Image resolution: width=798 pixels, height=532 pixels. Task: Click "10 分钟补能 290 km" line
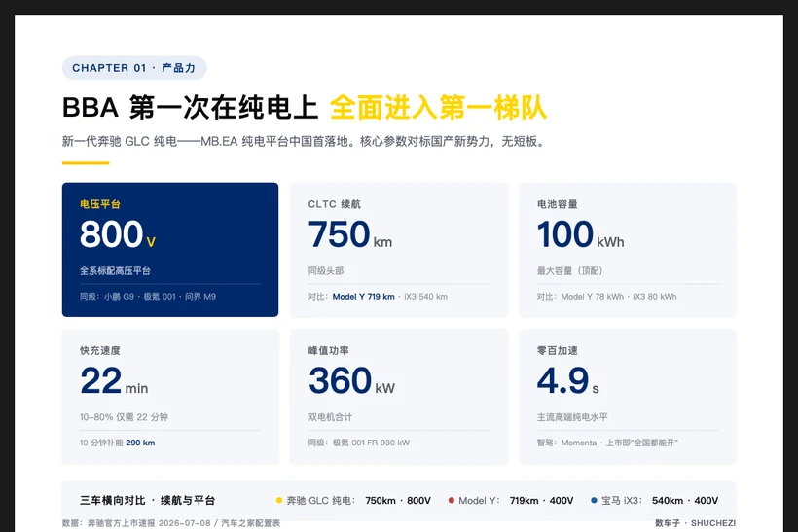pyautogui.click(x=117, y=443)
